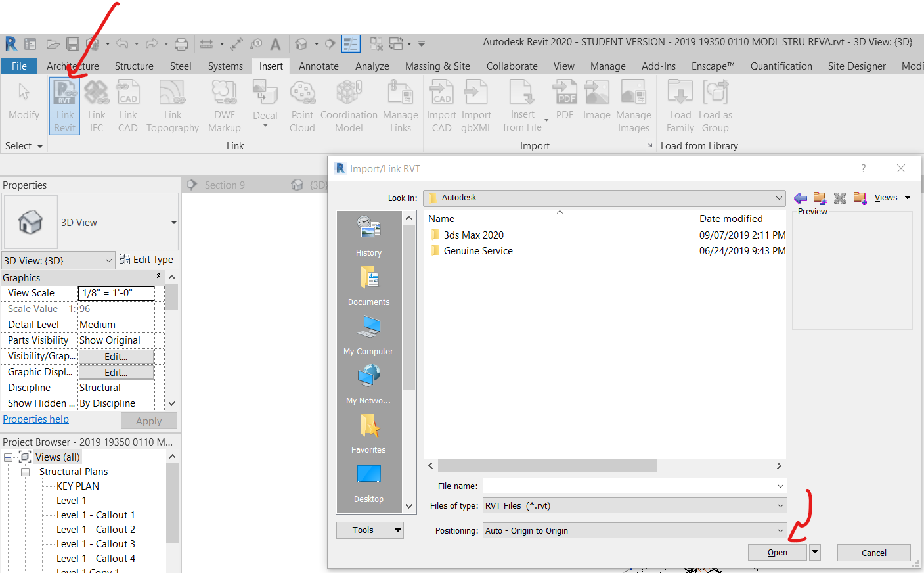This screenshot has height=573, width=924.
Task: Expand the Views dropdown in the dialog
Action: (908, 197)
